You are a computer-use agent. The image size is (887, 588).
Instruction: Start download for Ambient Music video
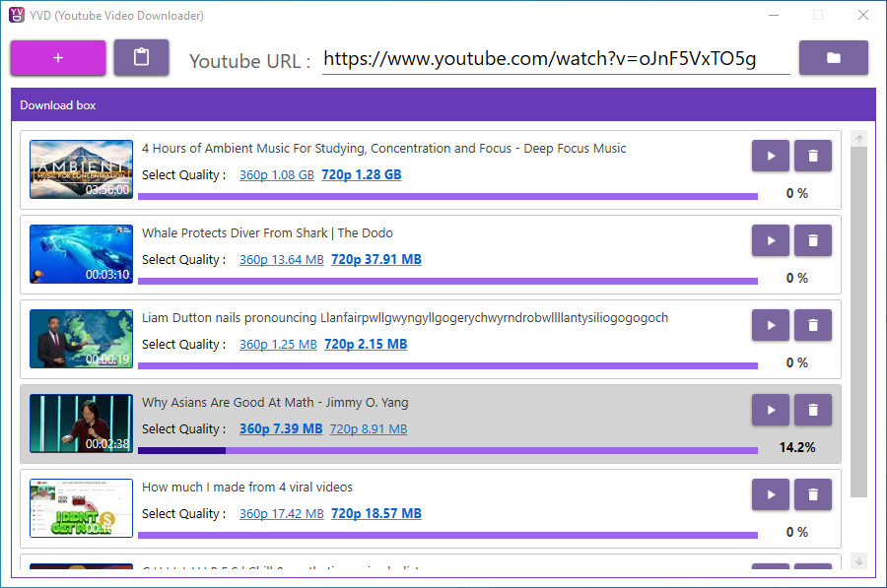tap(771, 156)
